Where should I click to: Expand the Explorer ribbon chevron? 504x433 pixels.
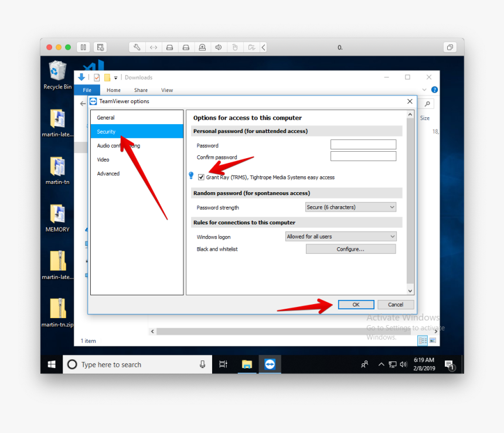pyautogui.click(x=424, y=90)
